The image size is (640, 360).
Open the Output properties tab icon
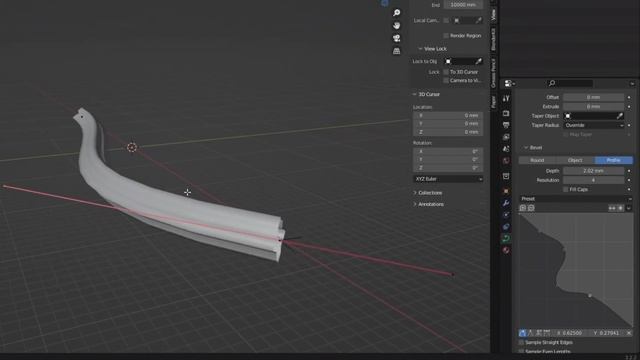click(506, 125)
